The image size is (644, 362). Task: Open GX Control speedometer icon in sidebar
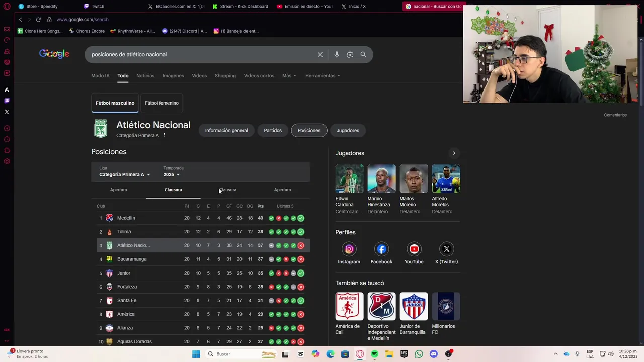[7, 40]
